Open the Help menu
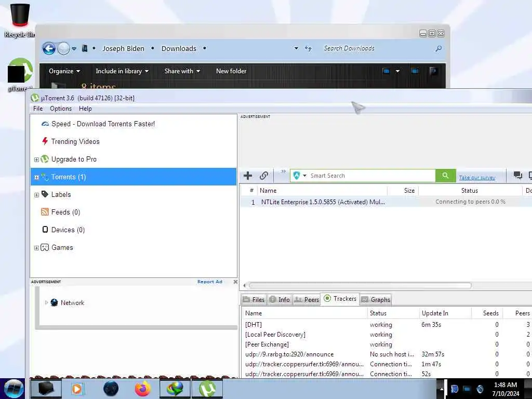 (x=85, y=109)
